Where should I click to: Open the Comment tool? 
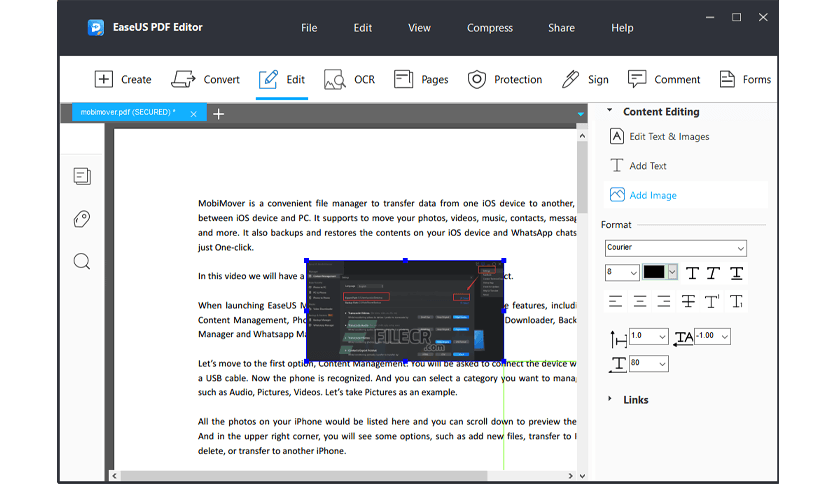664,79
